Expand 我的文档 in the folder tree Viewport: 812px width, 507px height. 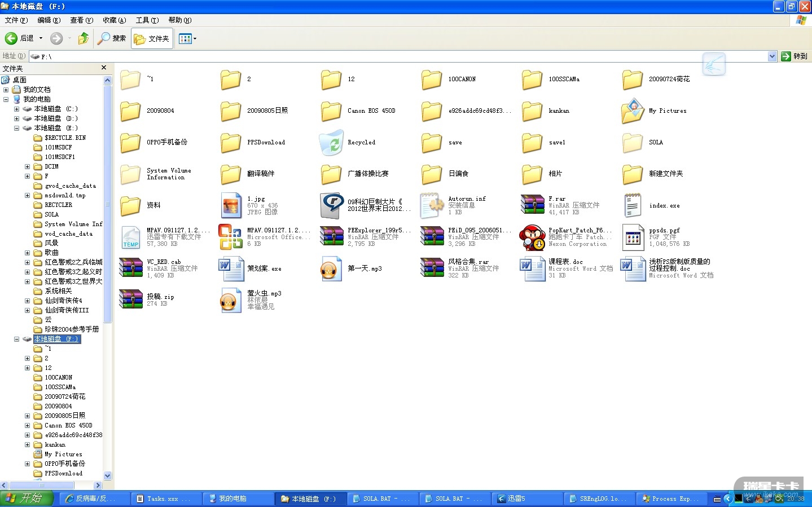[6, 90]
